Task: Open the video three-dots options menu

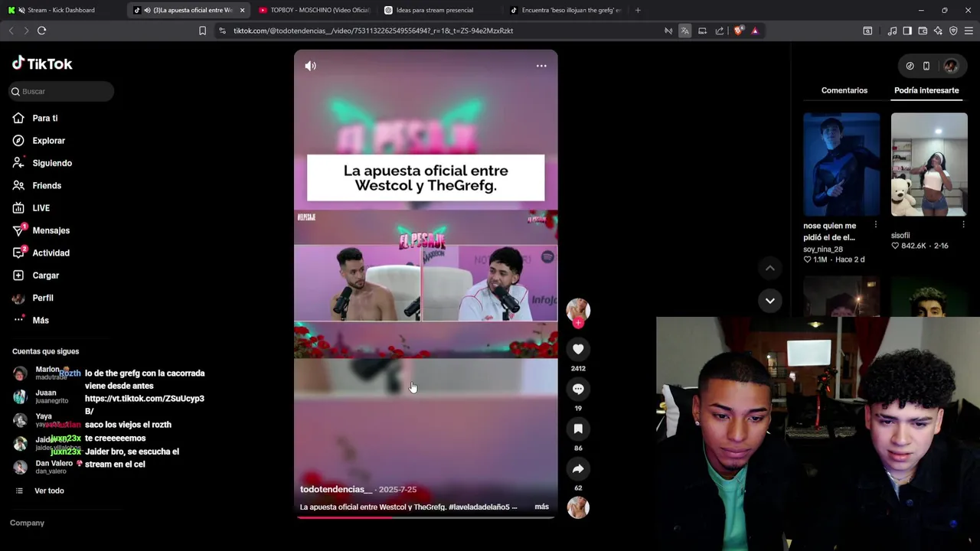Action: pos(541,66)
